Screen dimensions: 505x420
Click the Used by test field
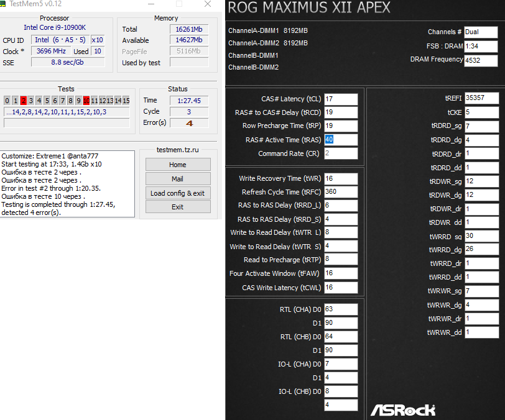tap(189, 62)
